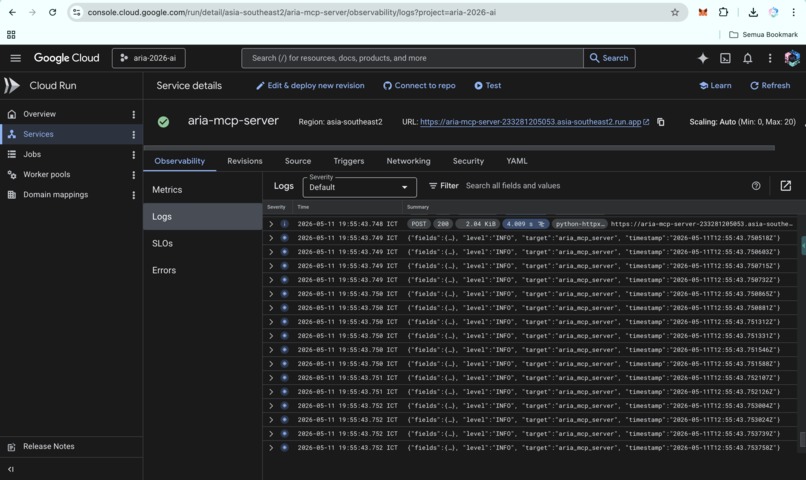Open the Severity Default dropdown
This screenshot has height=480, width=806.
tap(359, 187)
